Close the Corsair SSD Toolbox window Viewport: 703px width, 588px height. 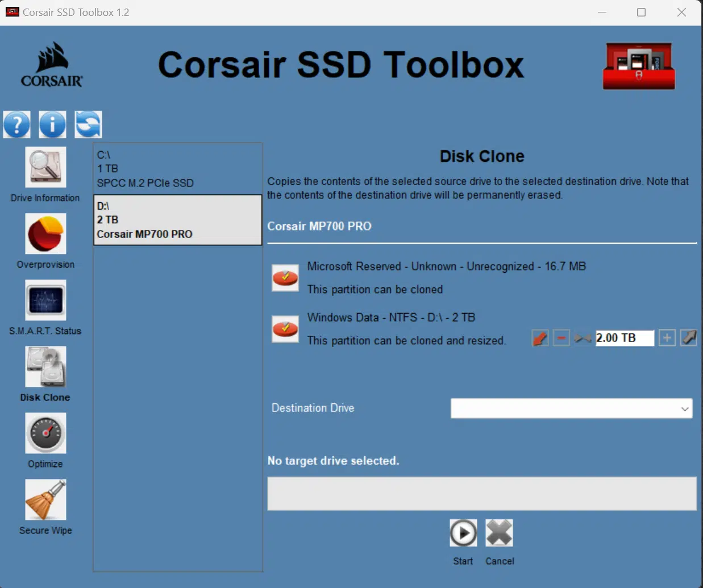tap(681, 12)
